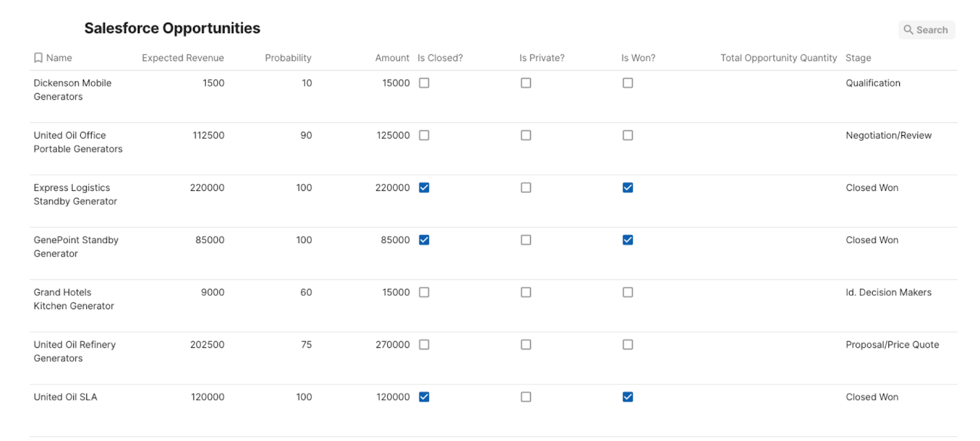Click the Stage column header
Viewport: 980px width, 441px height.
(858, 58)
